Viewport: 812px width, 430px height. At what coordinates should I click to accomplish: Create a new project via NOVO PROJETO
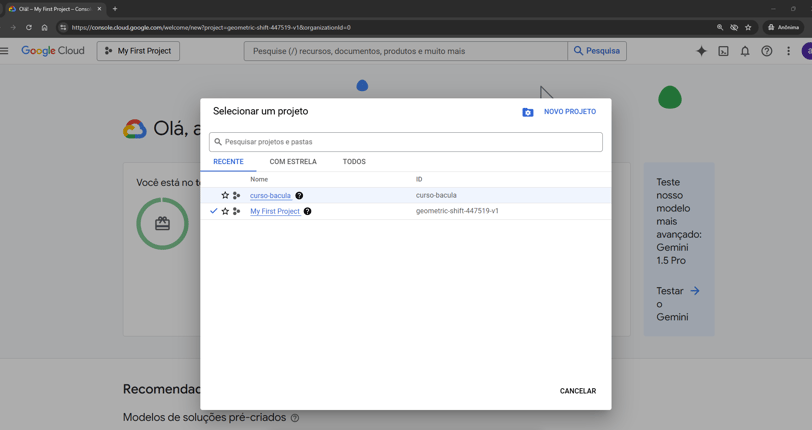pyautogui.click(x=570, y=111)
